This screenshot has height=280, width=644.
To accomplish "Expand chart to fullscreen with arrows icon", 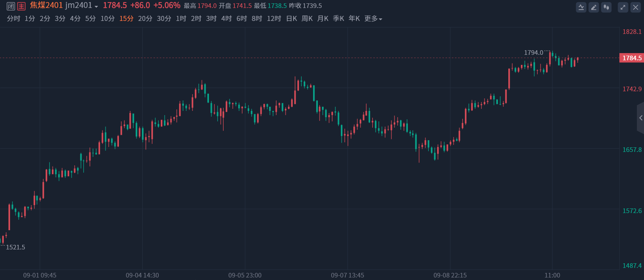I will (623, 7).
